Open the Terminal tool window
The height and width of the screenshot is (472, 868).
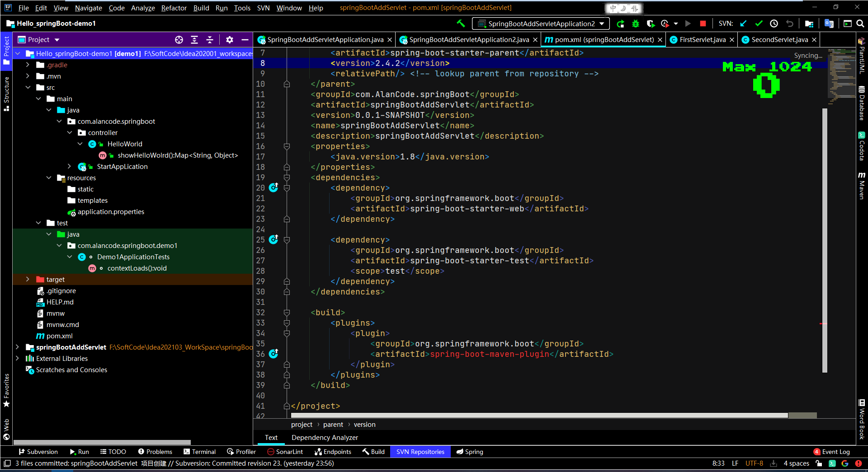click(199, 452)
